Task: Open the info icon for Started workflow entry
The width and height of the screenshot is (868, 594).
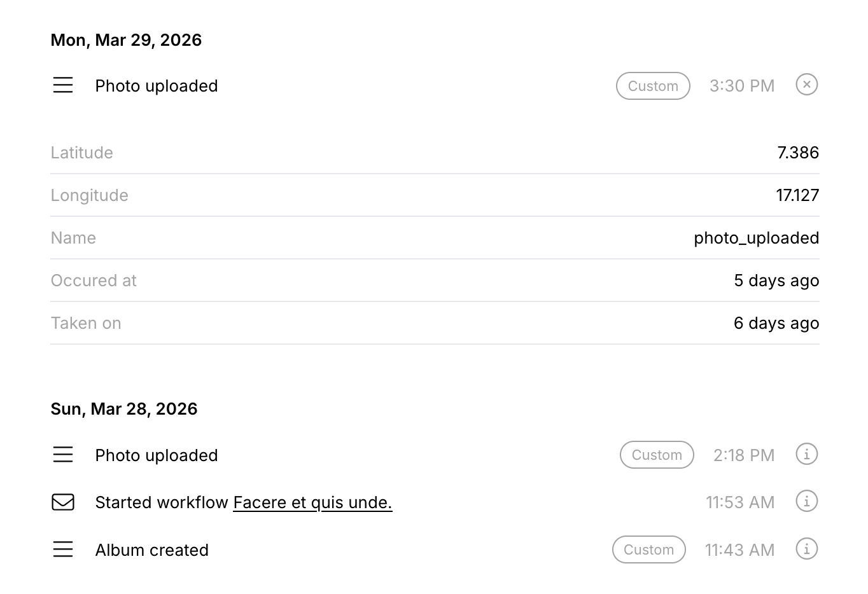Action: point(806,501)
